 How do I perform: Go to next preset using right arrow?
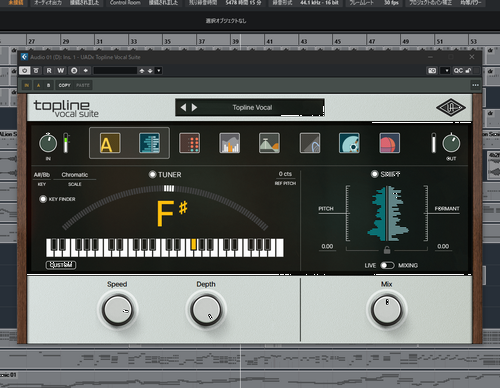194,107
